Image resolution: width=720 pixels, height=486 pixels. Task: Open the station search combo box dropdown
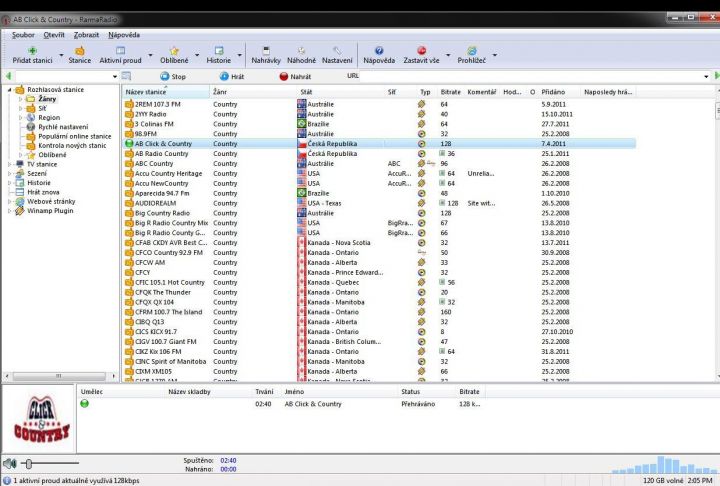click(114, 76)
